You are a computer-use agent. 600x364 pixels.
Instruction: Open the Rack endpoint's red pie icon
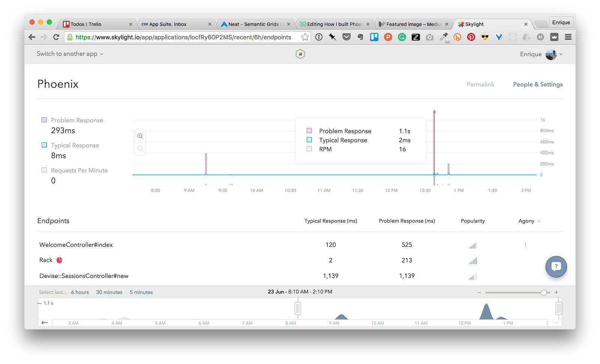click(x=59, y=260)
